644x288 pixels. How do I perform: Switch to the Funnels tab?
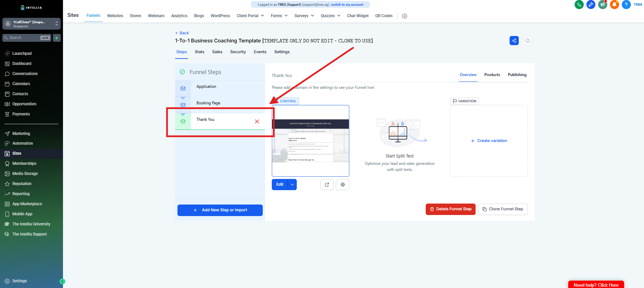[x=93, y=15]
